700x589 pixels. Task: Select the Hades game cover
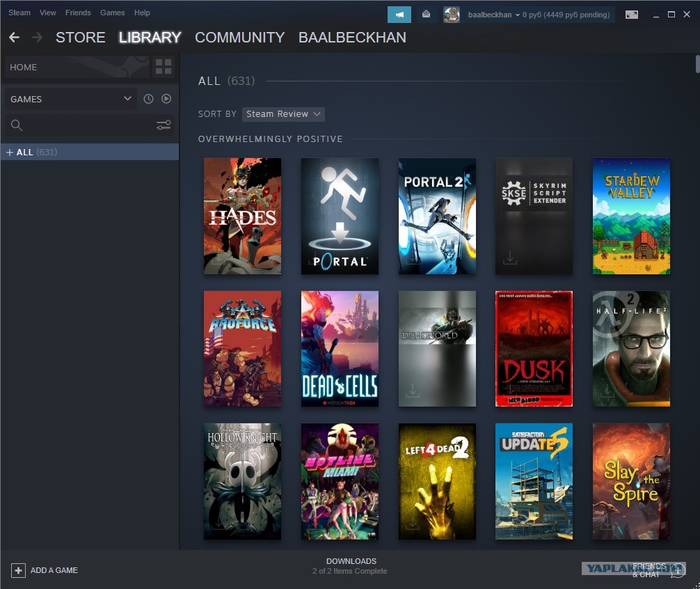[x=242, y=216]
